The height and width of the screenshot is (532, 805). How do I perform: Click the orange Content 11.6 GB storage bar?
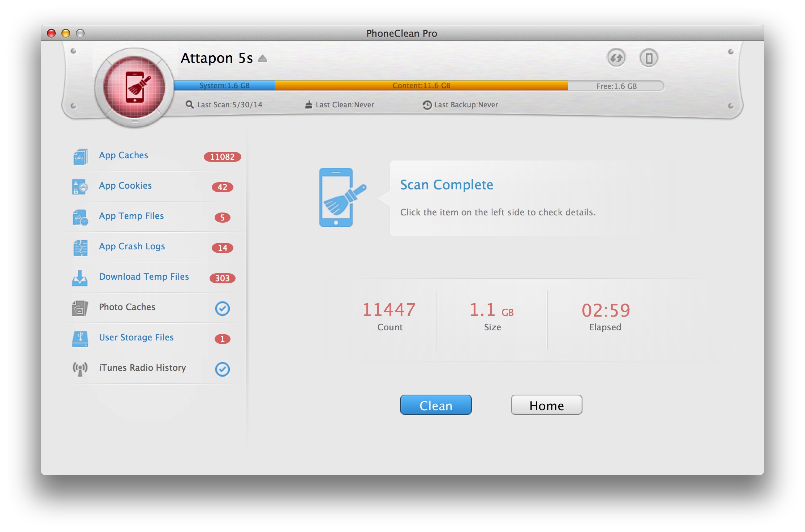click(421, 86)
